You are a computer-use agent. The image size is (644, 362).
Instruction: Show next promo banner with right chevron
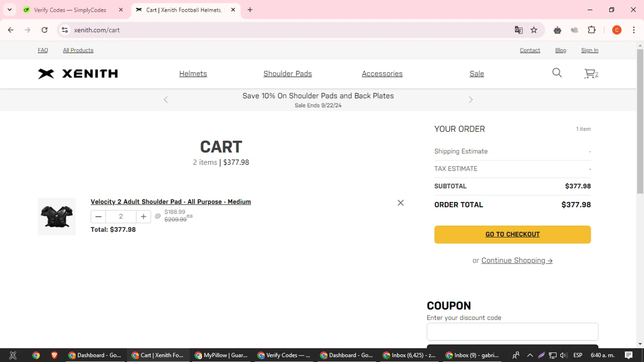tap(471, 100)
